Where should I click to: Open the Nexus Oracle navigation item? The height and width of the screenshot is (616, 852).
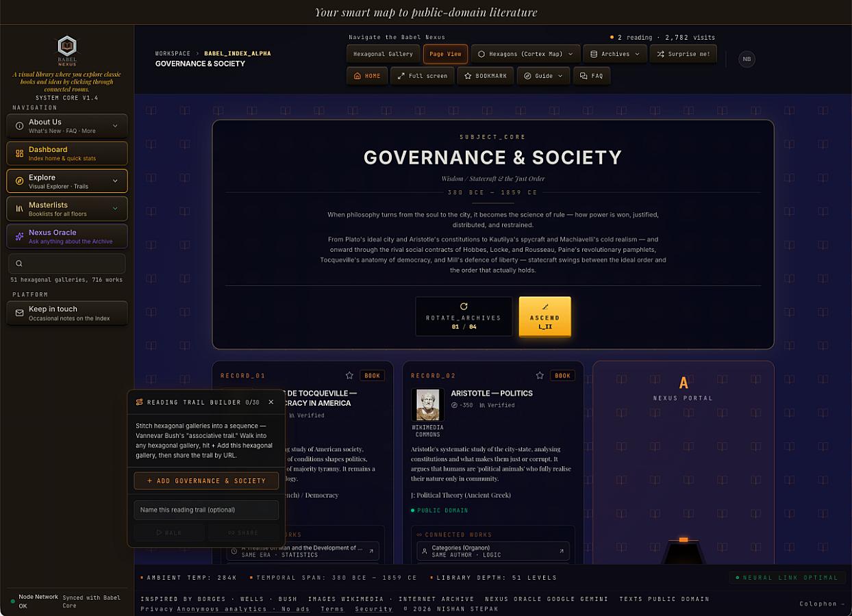click(67, 236)
